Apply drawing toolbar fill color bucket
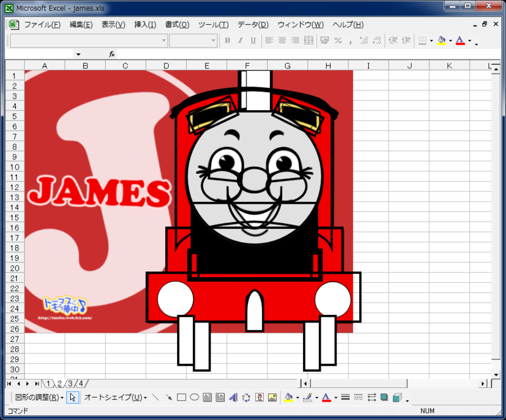 coord(288,397)
